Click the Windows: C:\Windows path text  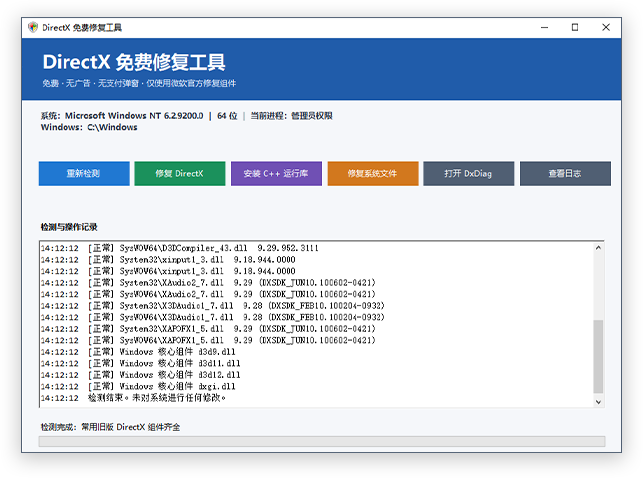click(x=89, y=127)
